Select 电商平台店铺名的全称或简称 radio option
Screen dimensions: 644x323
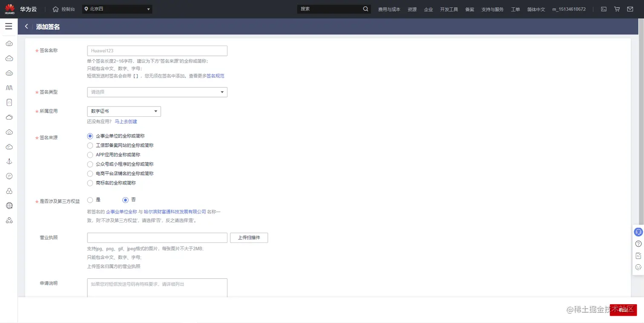pyautogui.click(x=90, y=173)
